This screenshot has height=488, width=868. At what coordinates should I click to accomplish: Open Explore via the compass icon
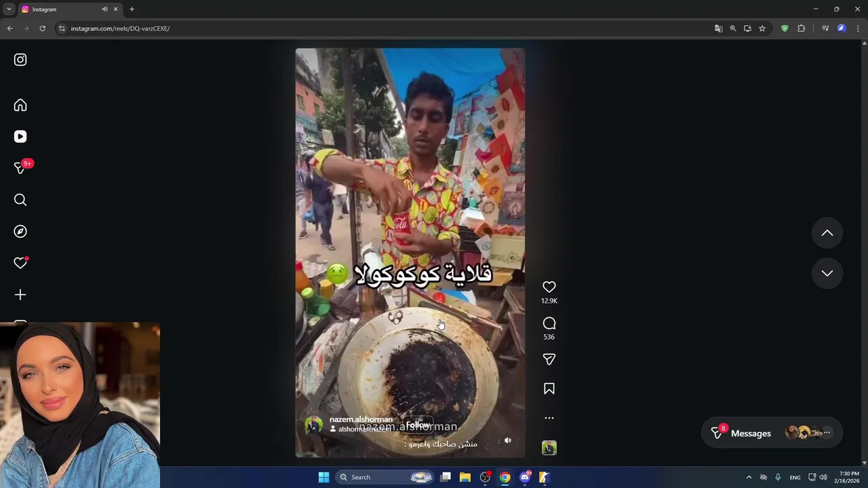pos(20,231)
